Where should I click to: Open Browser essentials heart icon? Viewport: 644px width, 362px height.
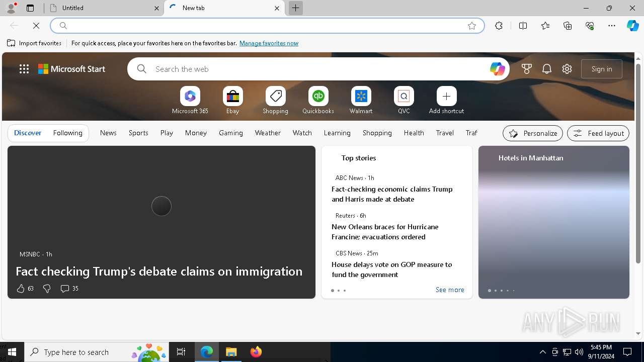(590, 26)
